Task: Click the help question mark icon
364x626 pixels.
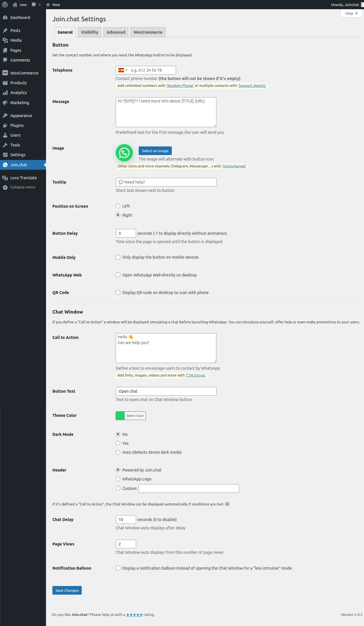Action: point(227,504)
